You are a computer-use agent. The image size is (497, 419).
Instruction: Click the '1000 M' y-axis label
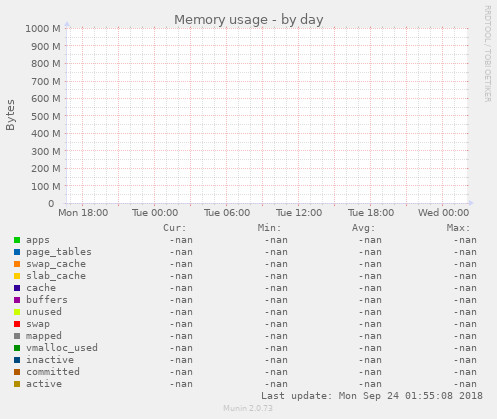coord(43,29)
